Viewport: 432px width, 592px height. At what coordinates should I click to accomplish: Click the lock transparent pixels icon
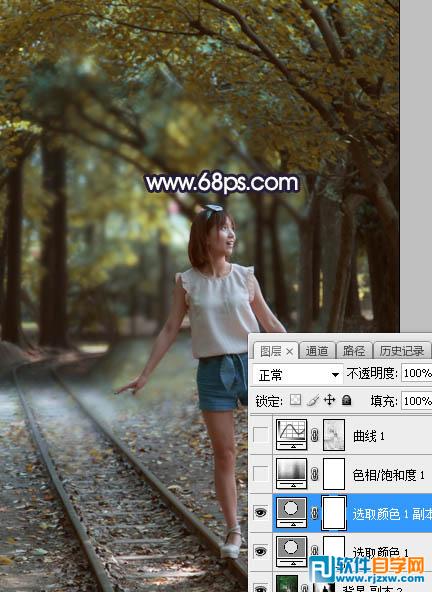click(x=295, y=400)
